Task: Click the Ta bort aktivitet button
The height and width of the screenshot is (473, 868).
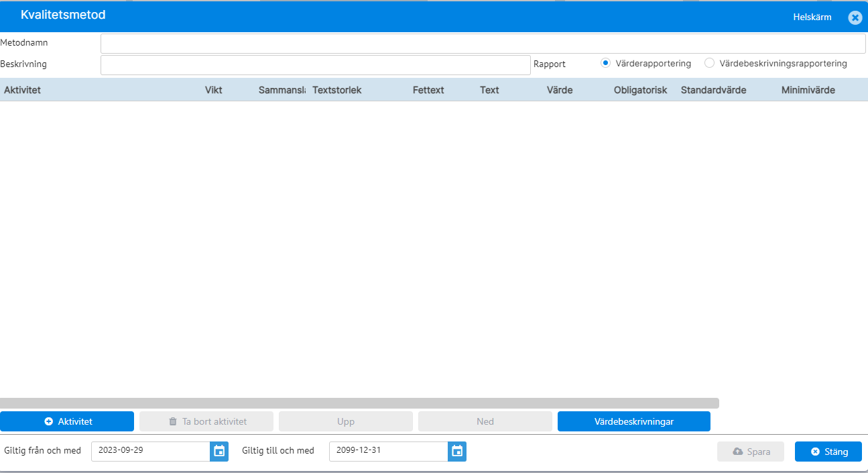Action: point(206,421)
